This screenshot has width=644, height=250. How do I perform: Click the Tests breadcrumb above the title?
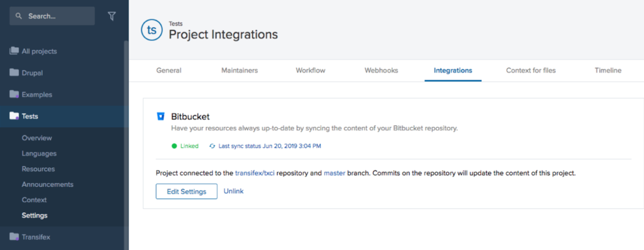[x=176, y=24]
